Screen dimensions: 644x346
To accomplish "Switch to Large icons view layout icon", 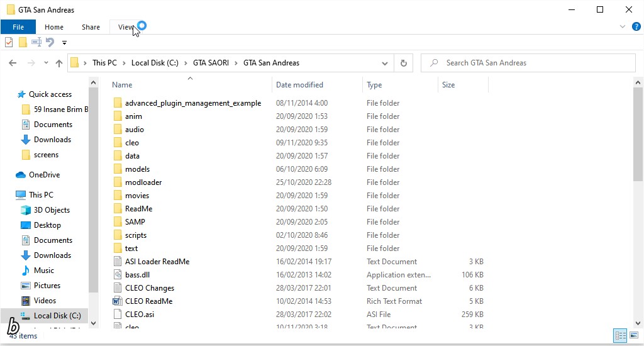I will click(634, 336).
